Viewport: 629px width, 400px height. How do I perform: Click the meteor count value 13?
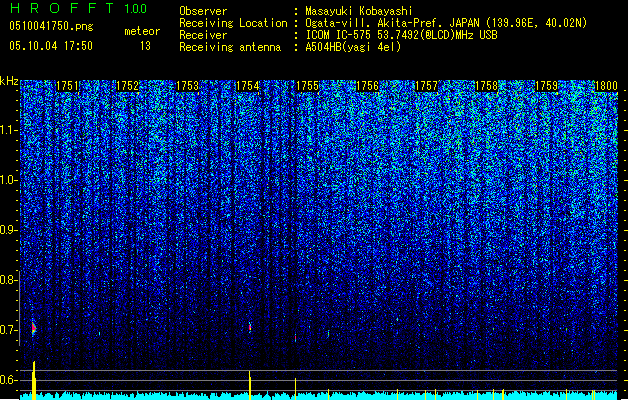[145, 46]
